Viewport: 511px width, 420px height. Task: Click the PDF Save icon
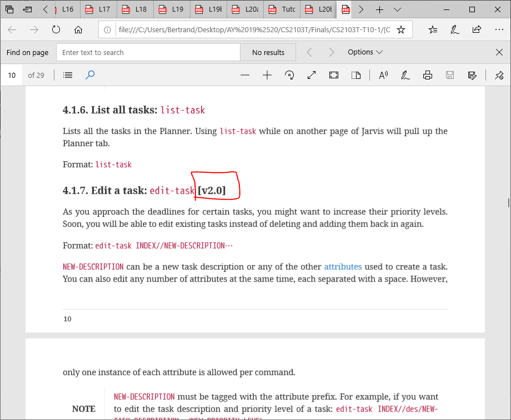click(x=450, y=76)
